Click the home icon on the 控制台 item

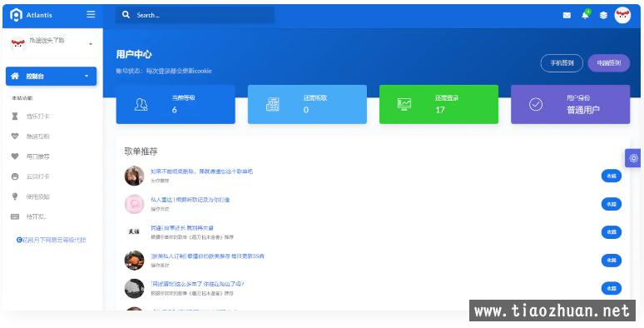pyautogui.click(x=15, y=76)
